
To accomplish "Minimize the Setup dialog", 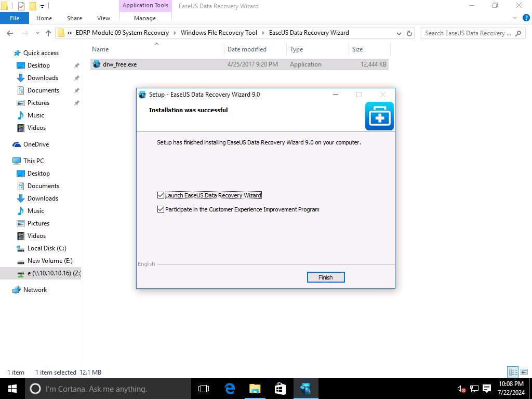I will 336,95.
